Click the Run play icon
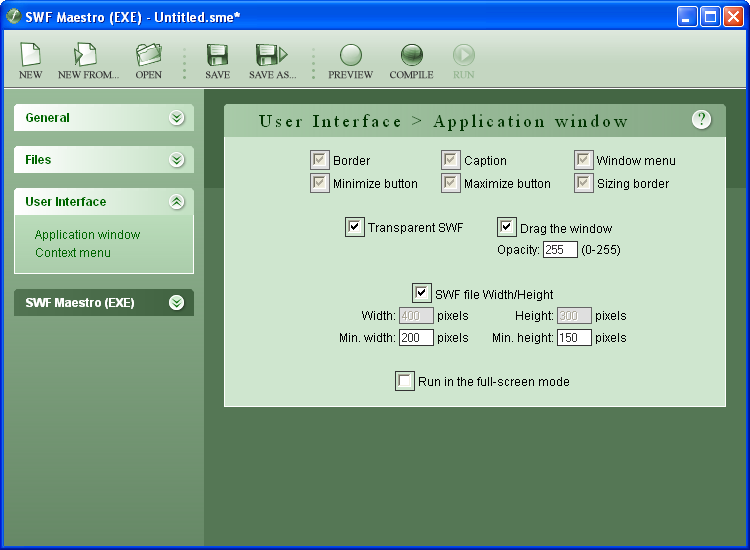The height and width of the screenshot is (550, 750). tap(463, 55)
